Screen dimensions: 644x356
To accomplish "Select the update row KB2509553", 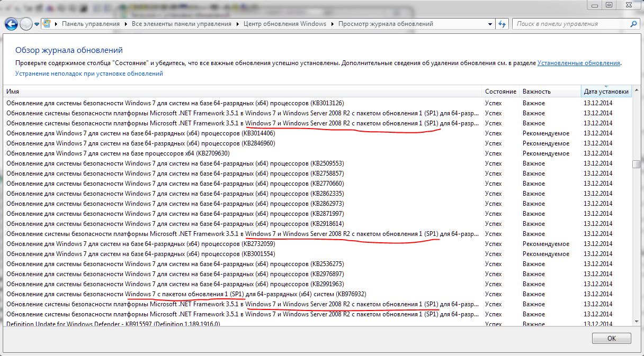I will 318,163.
